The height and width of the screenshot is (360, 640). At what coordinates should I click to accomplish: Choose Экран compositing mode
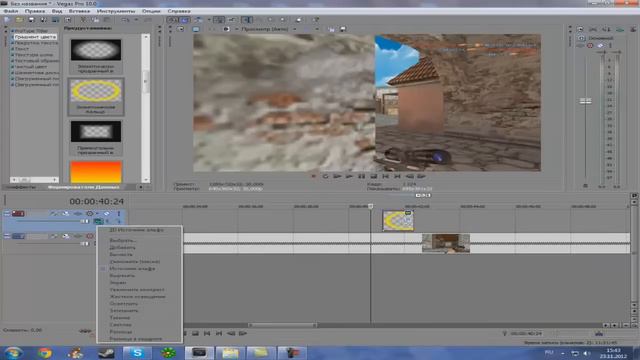click(118, 282)
